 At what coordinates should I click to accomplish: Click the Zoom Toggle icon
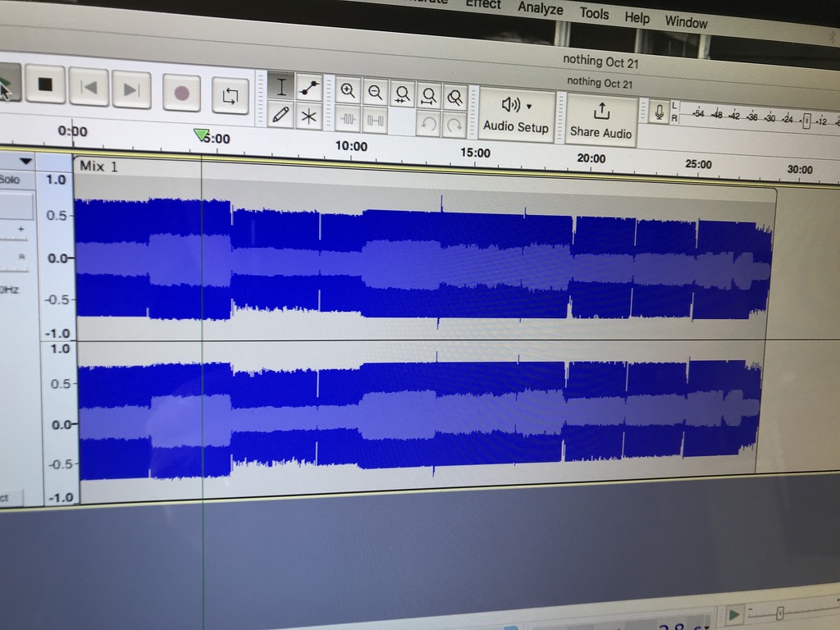point(454,98)
